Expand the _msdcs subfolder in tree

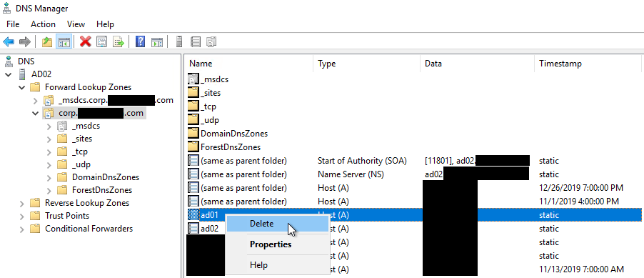pyautogui.click(x=49, y=126)
